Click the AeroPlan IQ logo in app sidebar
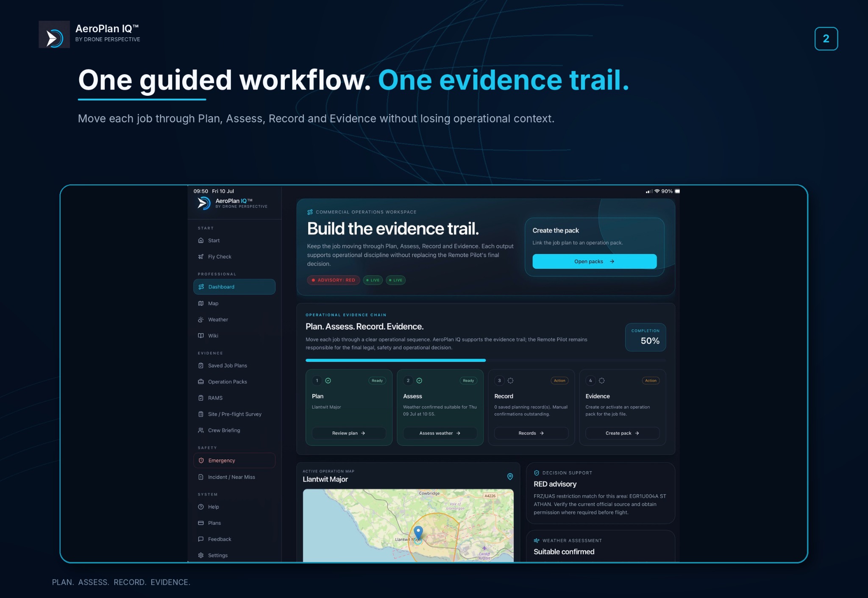Viewport: 868px width, 598px height. coord(204,203)
